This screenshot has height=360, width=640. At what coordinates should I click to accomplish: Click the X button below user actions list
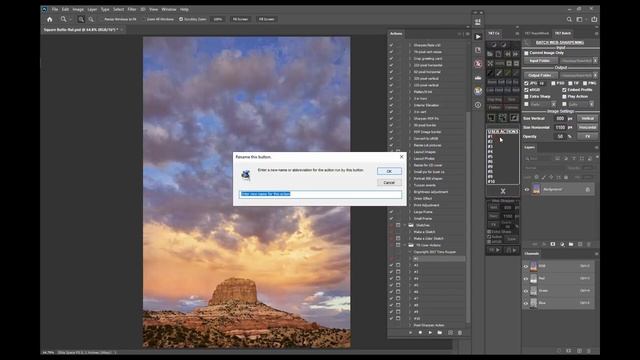tap(503, 191)
